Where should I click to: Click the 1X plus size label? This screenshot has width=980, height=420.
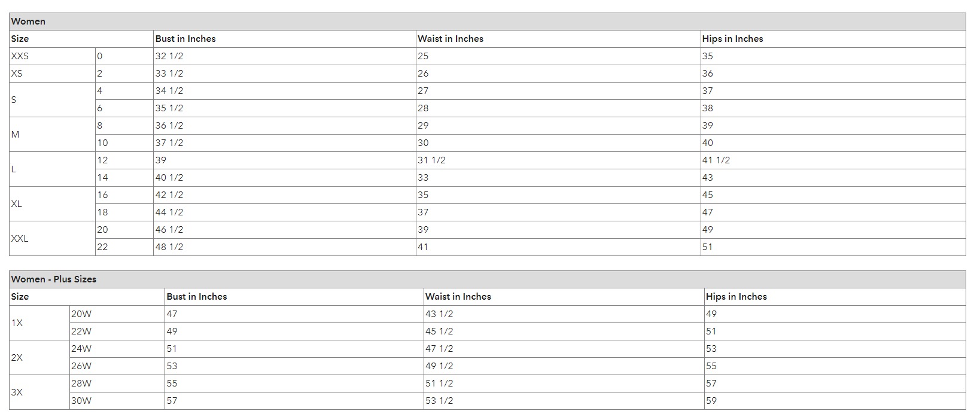[17, 323]
